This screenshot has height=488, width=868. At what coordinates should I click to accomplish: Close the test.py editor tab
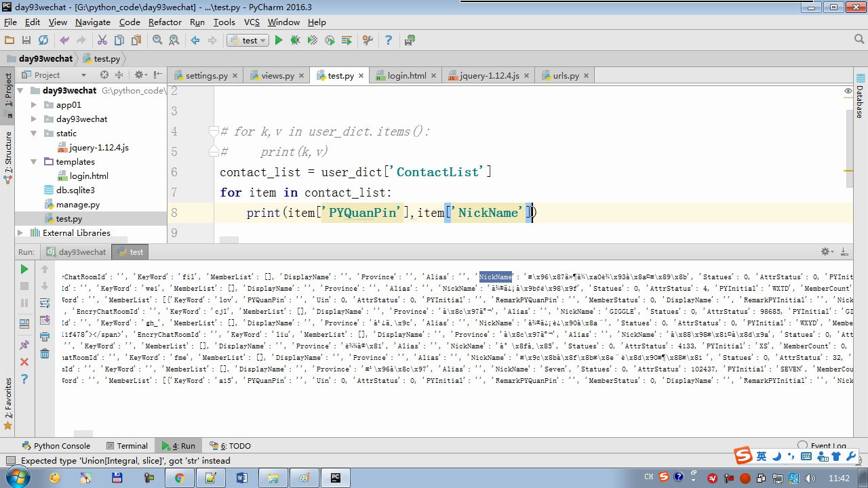click(x=361, y=76)
